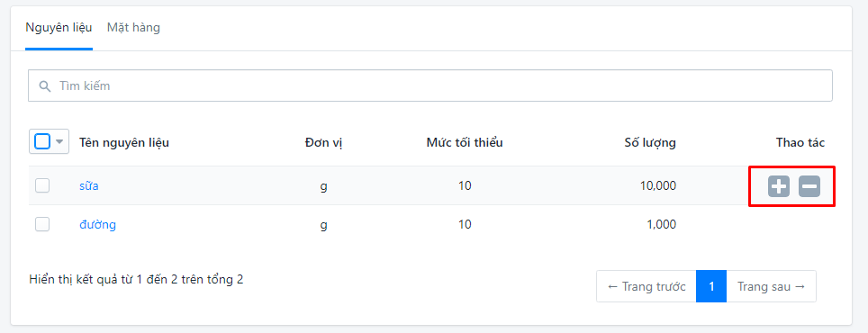Focus the Tìm kiếm search field

[x=430, y=85]
